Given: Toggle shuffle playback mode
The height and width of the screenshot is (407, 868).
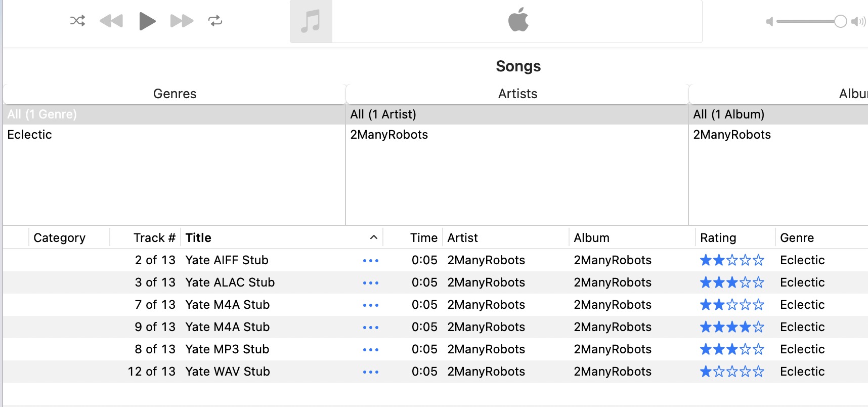Looking at the screenshot, I should coord(77,21).
